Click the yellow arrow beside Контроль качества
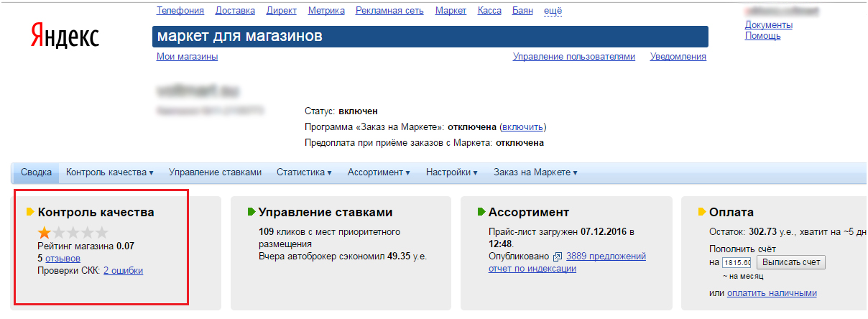Viewport: 868px width, 319px height. [30, 212]
